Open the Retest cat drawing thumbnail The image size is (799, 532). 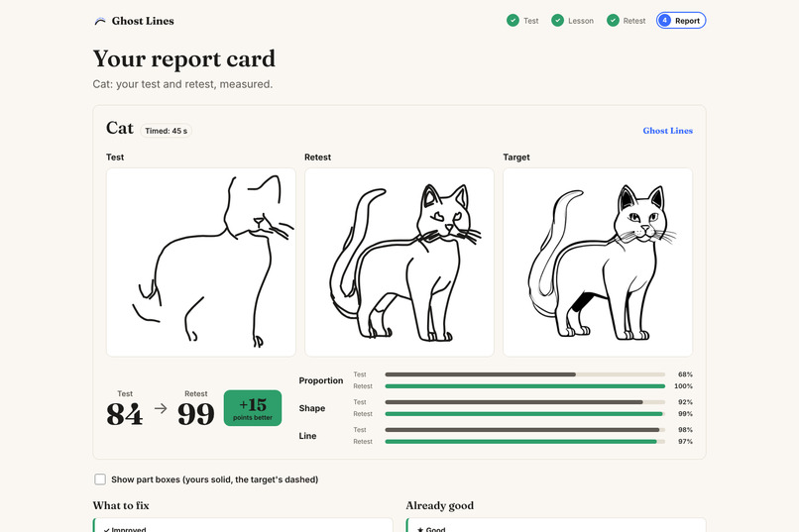[x=399, y=263]
